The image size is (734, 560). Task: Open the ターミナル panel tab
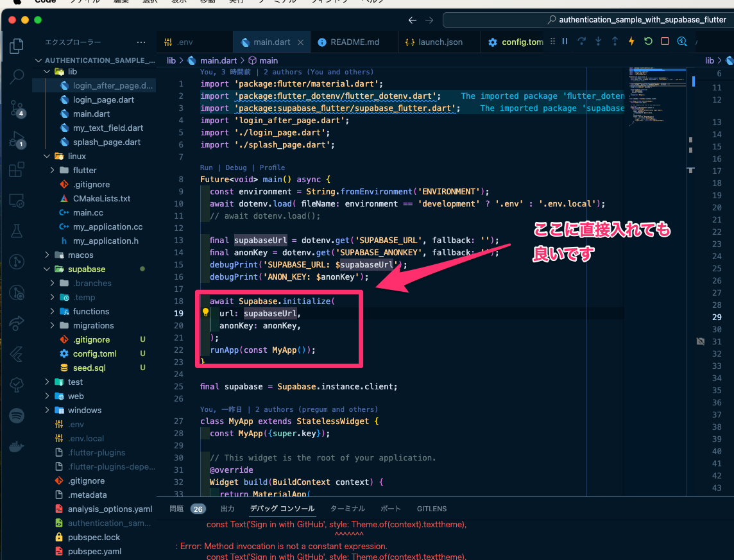(x=347, y=509)
